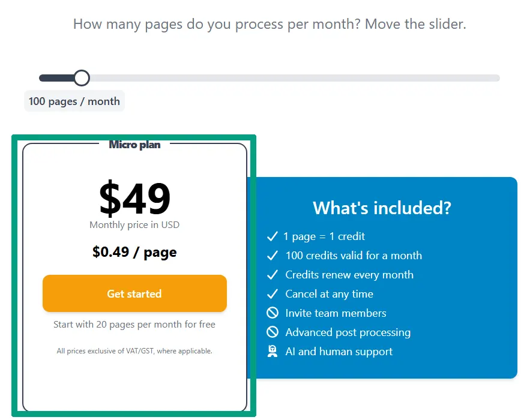Click the checkmark beside "Credits renew every month"
This screenshot has height=420, width=524.
tap(273, 275)
